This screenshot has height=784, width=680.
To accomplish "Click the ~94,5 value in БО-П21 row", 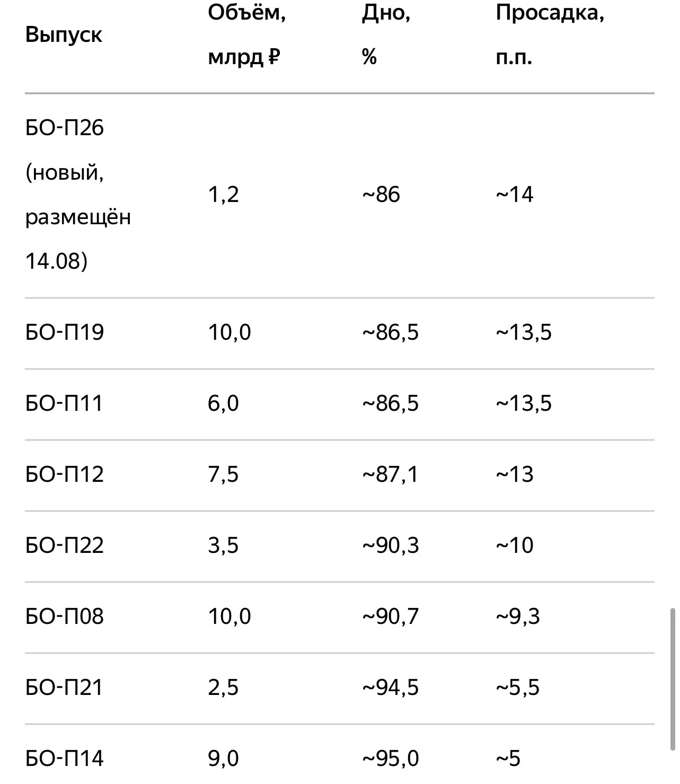I will [x=390, y=688].
